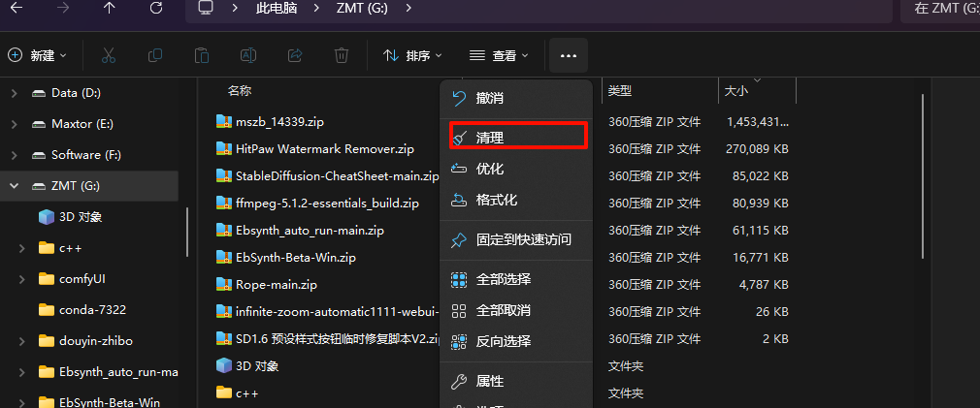The height and width of the screenshot is (408, 980).
Task: Open the 排序 sort dropdown
Action: click(413, 55)
